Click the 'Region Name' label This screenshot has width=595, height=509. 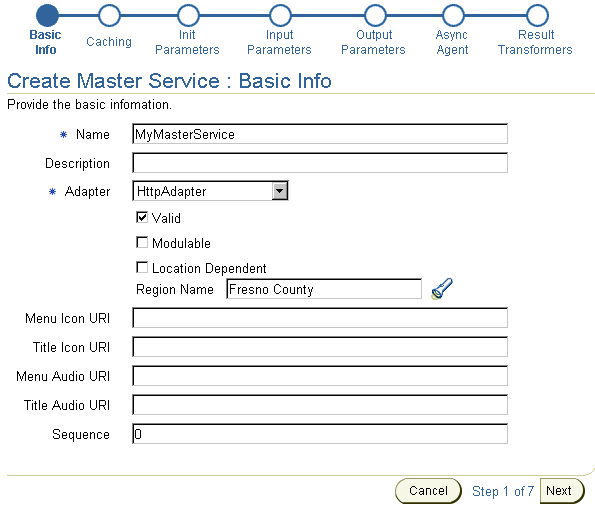(175, 289)
